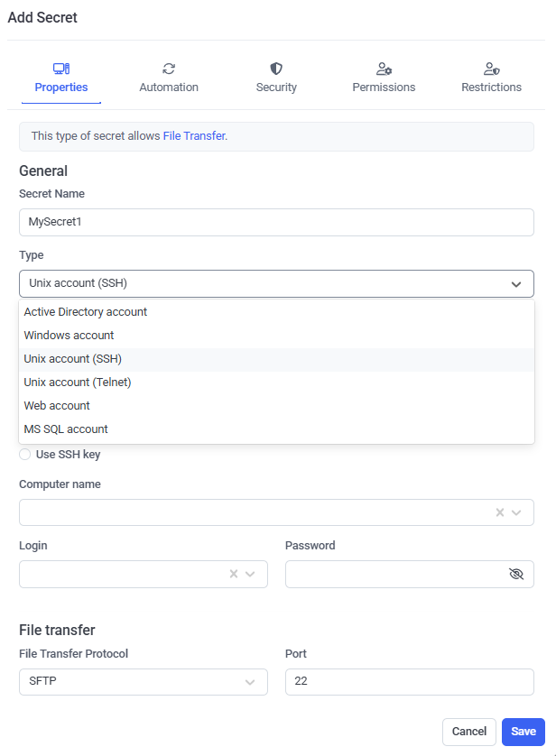Collapse the Type dropdown chevron
Image resolution: width=556 pixels, height=756 pixels.
click(516, 284)
